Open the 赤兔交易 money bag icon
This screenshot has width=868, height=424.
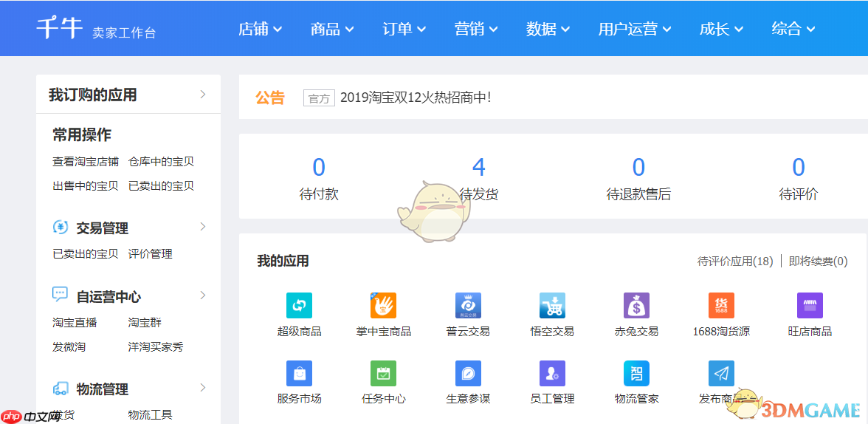point(636,305)
